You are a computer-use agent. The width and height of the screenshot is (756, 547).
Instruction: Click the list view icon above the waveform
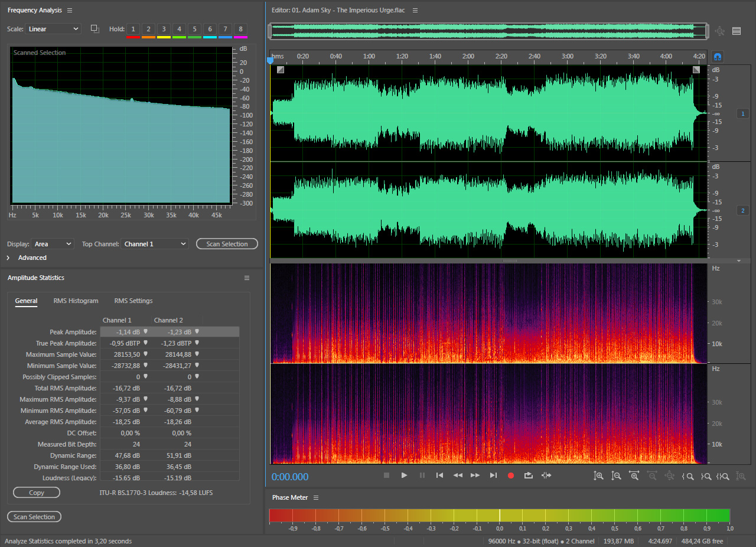pyautogui.click(x=737, y=31)
